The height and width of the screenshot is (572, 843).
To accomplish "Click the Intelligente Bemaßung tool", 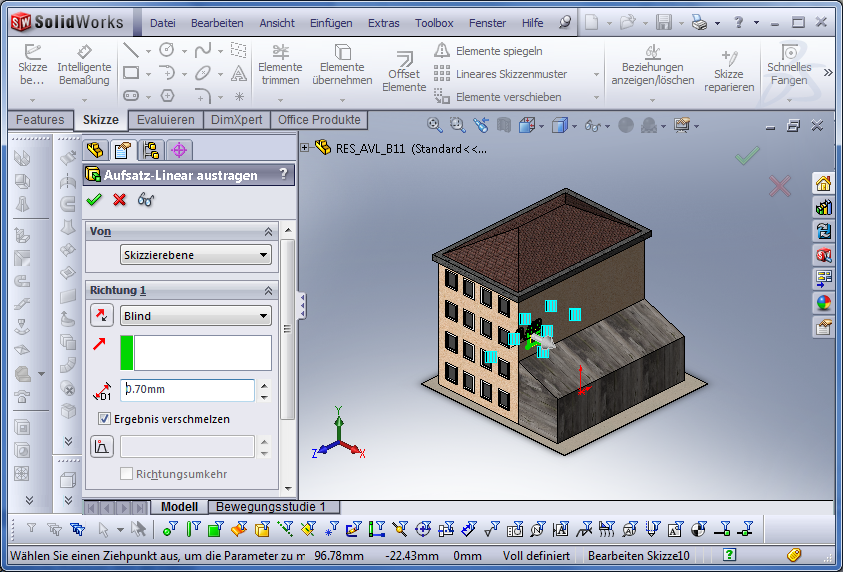I will click(x=84, y=66).
